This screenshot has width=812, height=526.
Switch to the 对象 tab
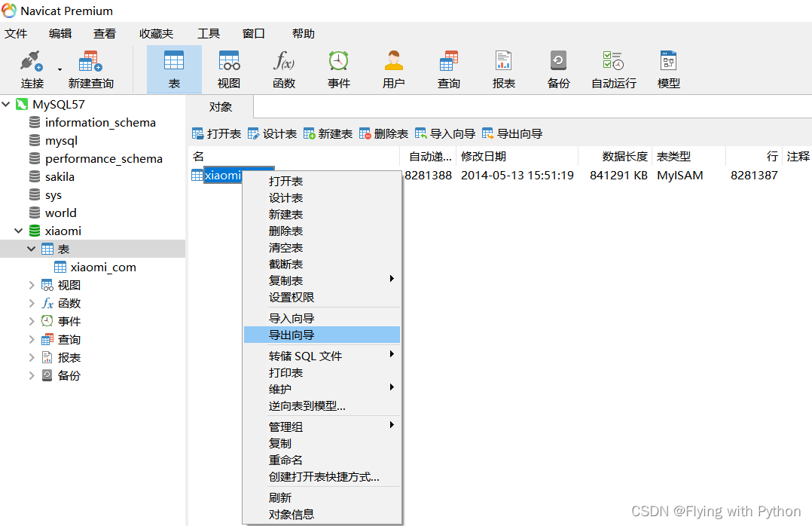[219, 106]
